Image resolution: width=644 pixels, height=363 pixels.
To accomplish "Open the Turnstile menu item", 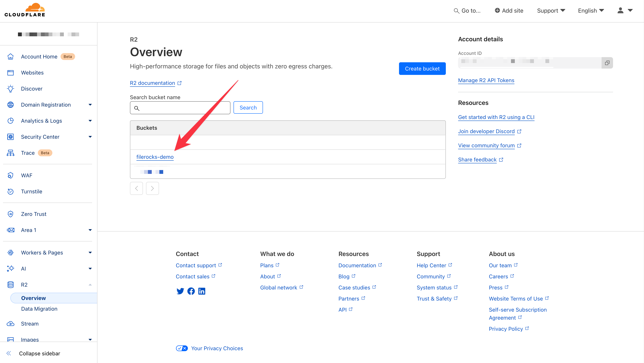I will (32, 191).
